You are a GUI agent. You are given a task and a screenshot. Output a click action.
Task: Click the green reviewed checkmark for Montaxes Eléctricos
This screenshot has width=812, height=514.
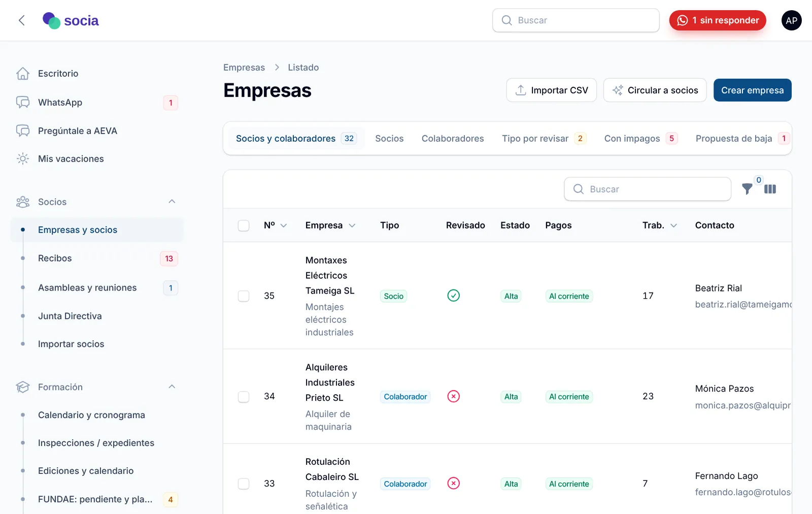454,296
